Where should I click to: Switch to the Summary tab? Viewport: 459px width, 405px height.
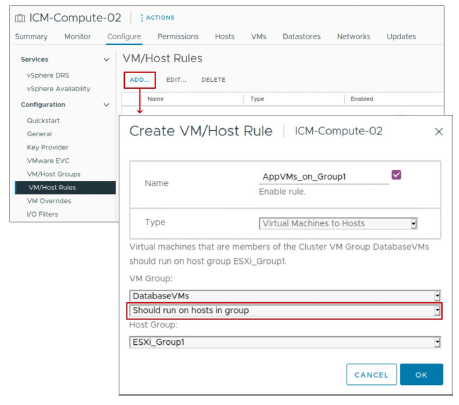[x=31, y=37]
